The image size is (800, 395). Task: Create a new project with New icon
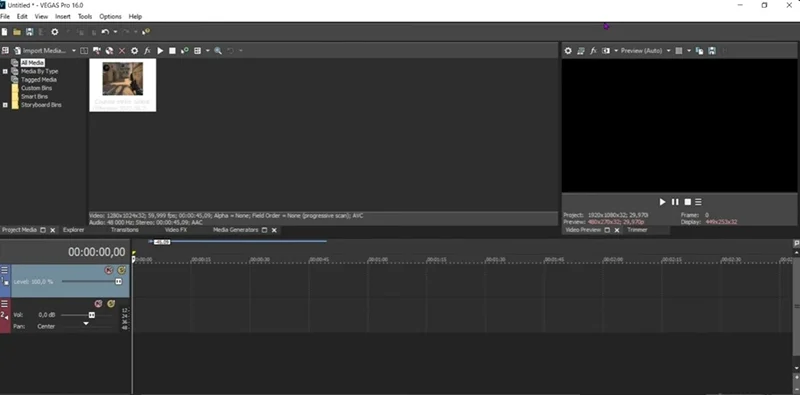click(5, 32)
